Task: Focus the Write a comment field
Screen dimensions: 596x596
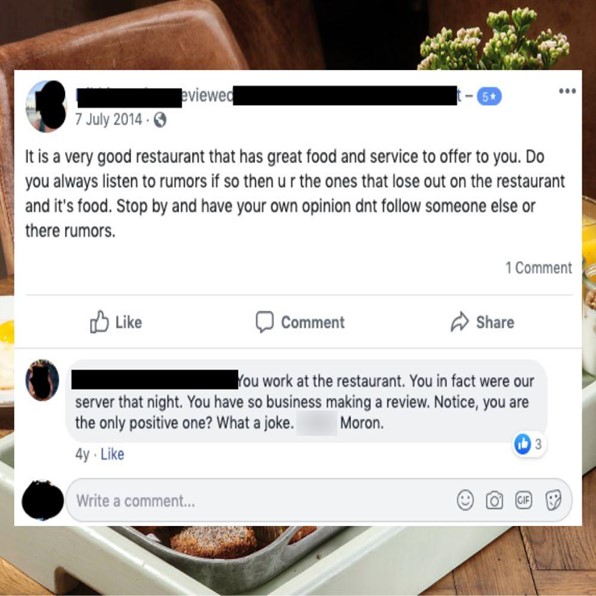Action: tap(319, 500)
